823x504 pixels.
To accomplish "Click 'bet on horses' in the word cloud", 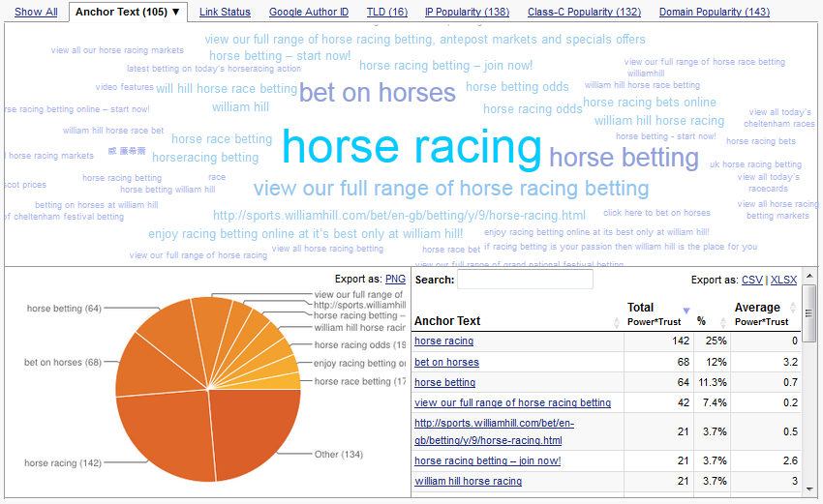I will (x=378, y=93).
